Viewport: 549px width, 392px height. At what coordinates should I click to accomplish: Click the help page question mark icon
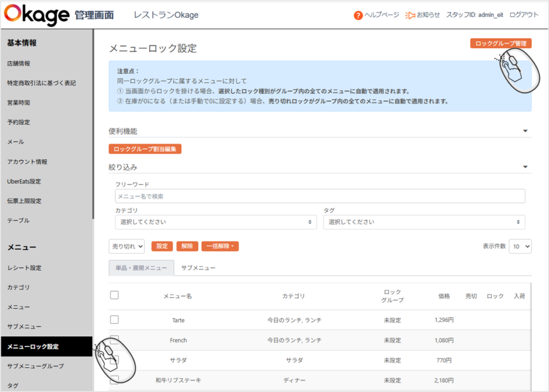pyautogui.click(x=358, y=16)
